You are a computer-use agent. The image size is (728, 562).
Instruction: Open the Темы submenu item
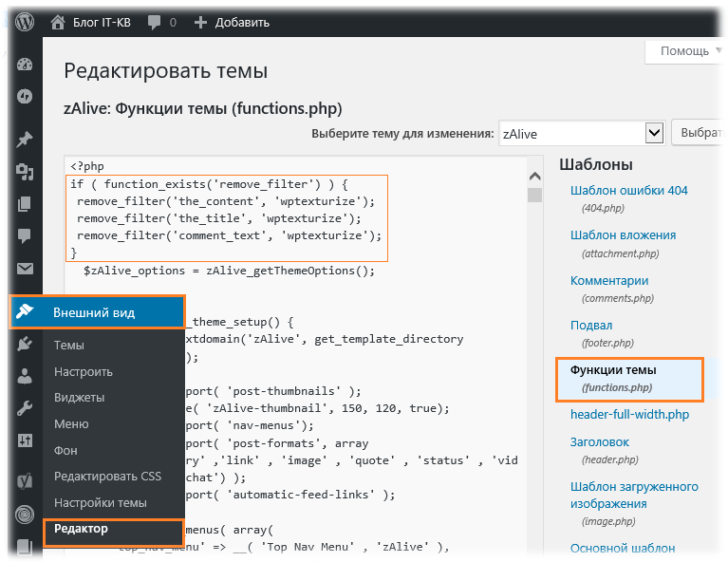coord(69,346)
